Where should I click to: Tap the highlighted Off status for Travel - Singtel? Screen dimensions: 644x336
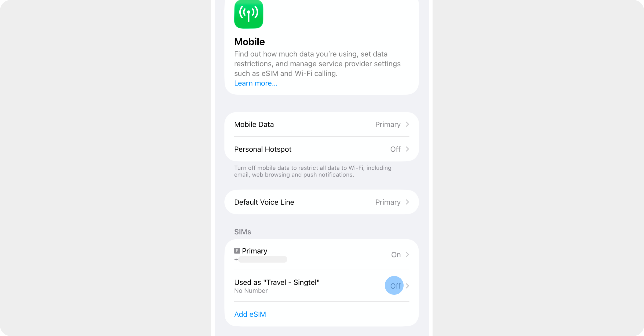tap(395, 286)
